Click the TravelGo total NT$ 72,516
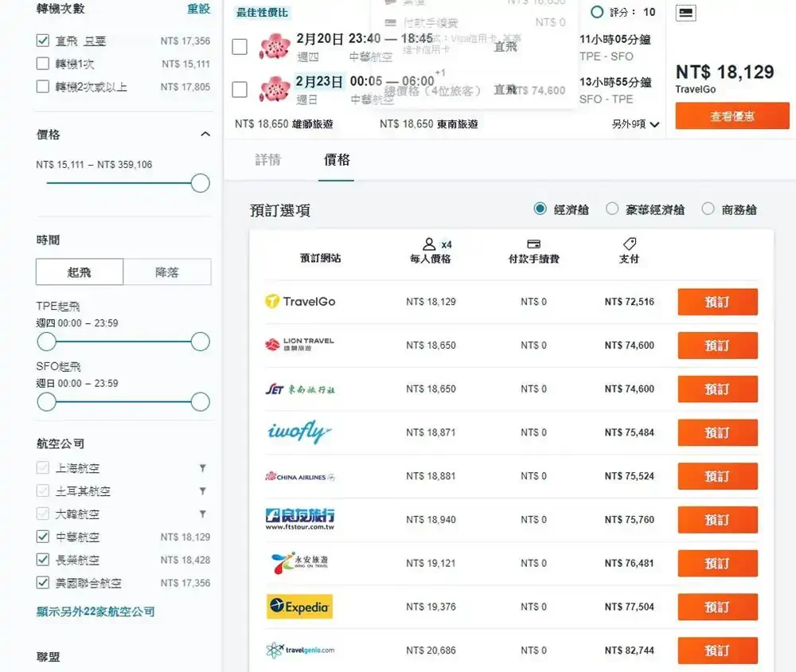The height and width of the screenshot is (672, 796). [x=629, y=302]
